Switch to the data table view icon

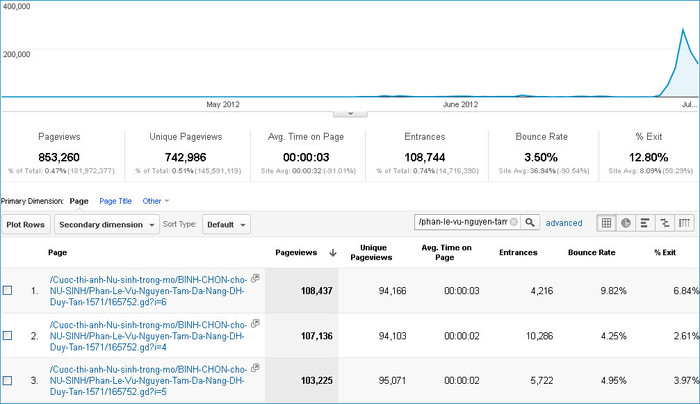point(606,223)
